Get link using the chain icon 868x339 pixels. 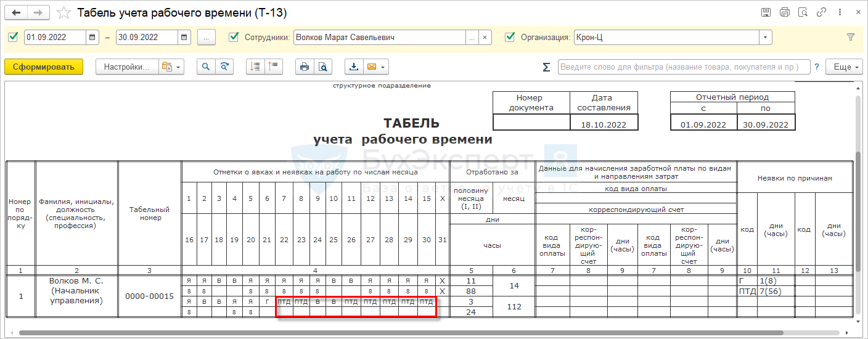coord(821,12)
